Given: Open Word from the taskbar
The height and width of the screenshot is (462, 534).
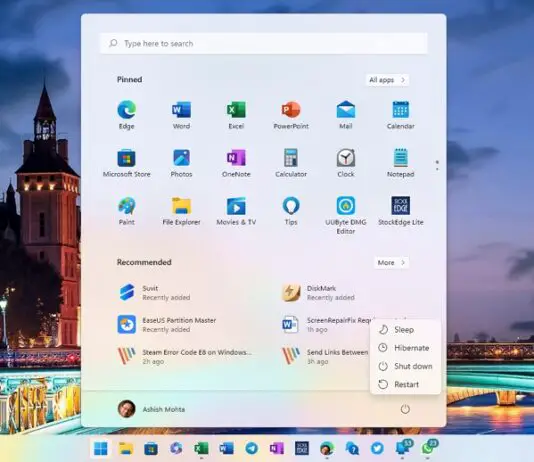Looking at the screenshot, I should (x=226, y=448).
